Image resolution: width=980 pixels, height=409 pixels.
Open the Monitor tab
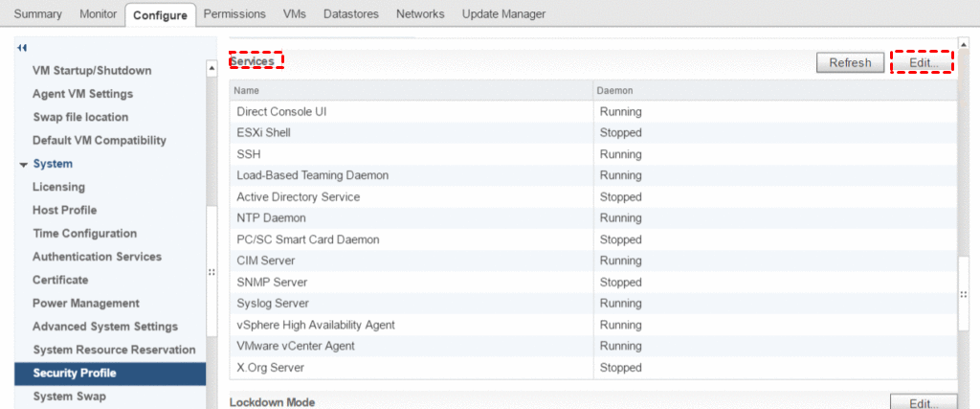click(97, 14)
